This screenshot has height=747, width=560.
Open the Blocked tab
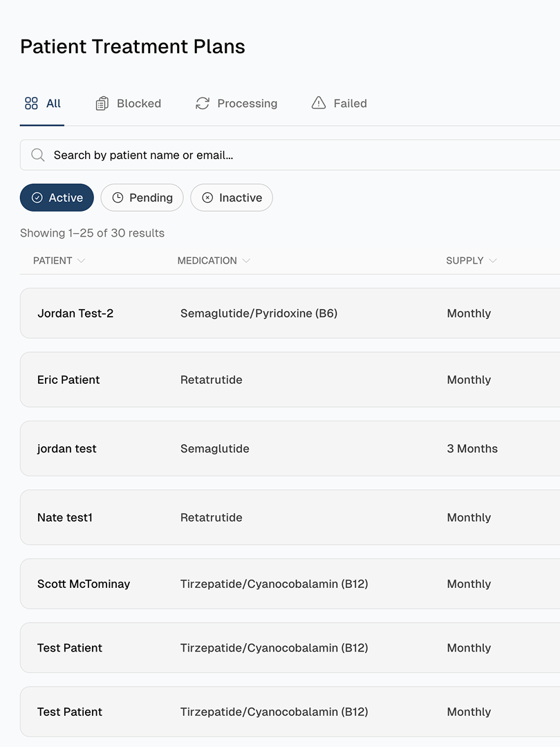point(129,103)
